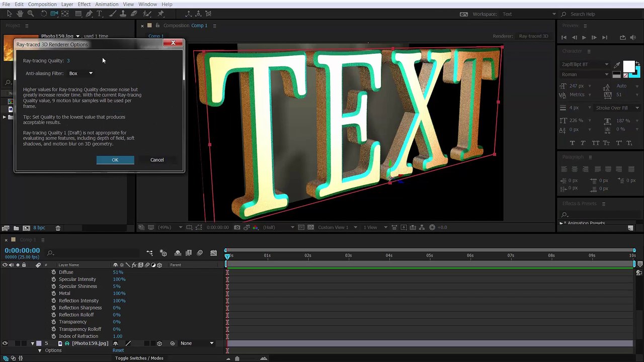Click the white fill color swatch
Image resolution: width=644 pixels, height=362 pixels.
pyautogui.click(x=629, y=66)
